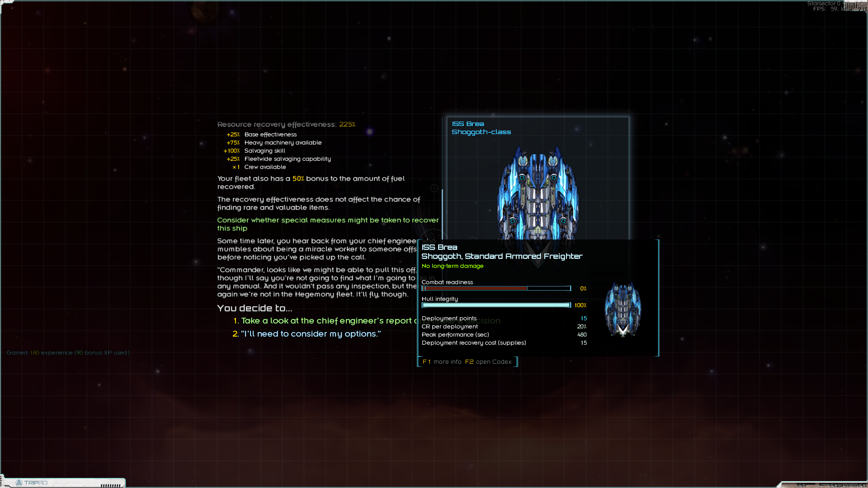This screenshot has width=868, height=488.
Task: Click the Deployment points row
Action: coord(504,319)
